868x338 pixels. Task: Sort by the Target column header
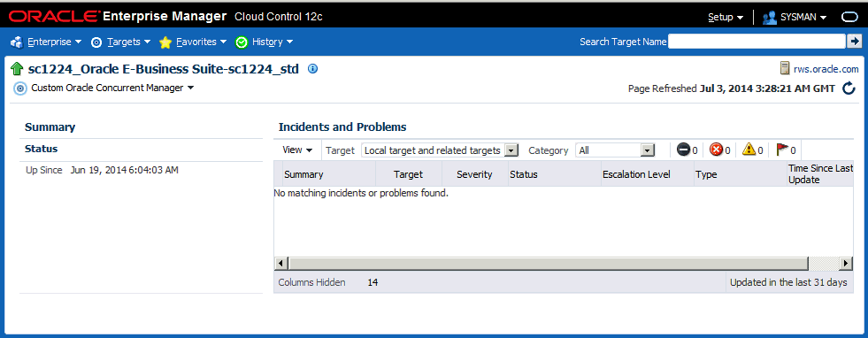[409, 174]
